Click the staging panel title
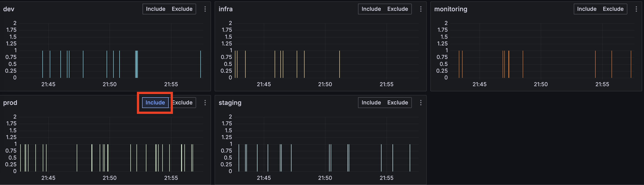The width and height of the screenshot is (644, 185). click(230, 102)
